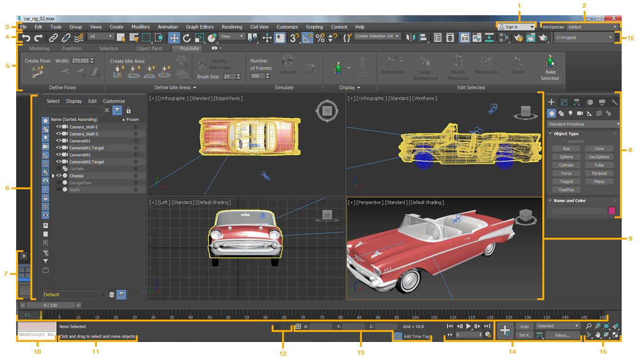The height and width of the screenshot is (360, 644).
Task: Open the key filter 'Selected' dropdown
Action: pyautogui.click(x=558, y=326)
